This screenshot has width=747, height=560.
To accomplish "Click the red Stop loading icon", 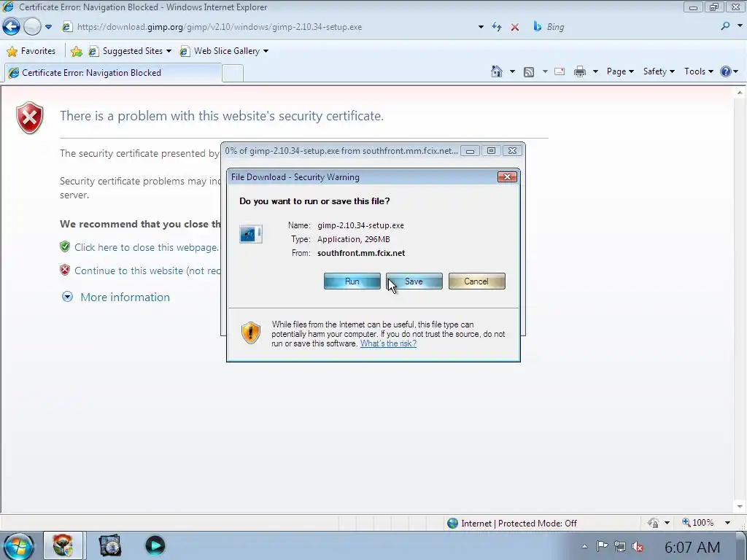I will [x=515, y=27].
